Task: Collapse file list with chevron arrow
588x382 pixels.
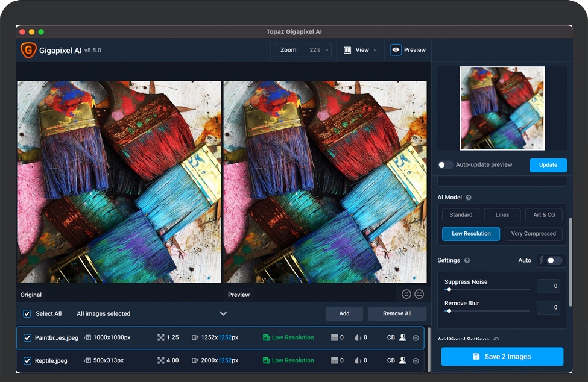Action: [223, 313]
